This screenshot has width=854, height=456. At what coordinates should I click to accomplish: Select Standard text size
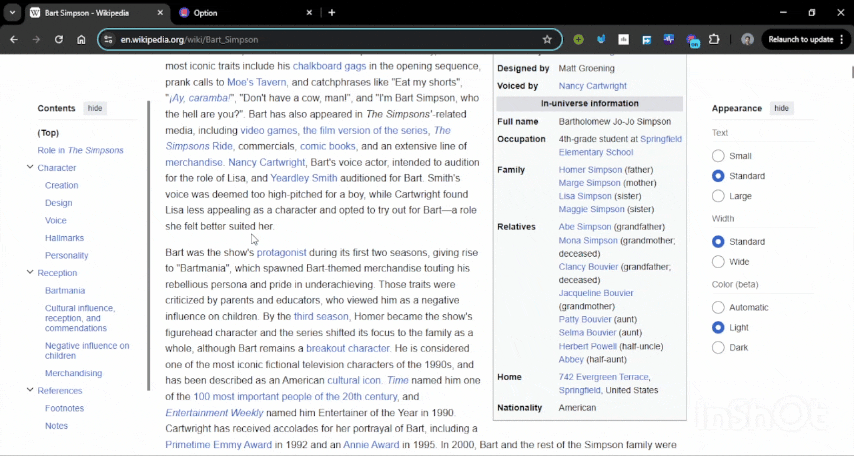[718, 176]
